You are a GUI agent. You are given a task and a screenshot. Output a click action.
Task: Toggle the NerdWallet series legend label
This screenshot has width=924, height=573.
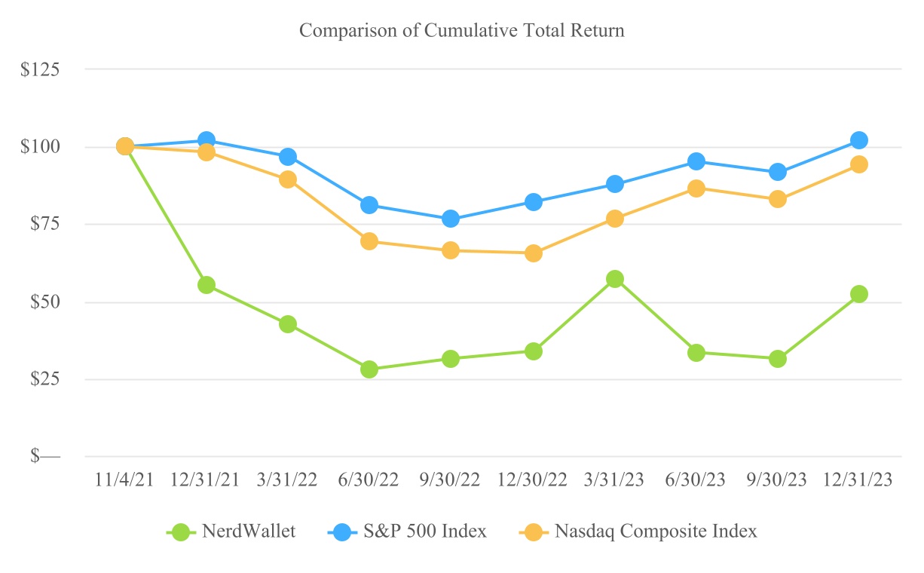[249, 532]
